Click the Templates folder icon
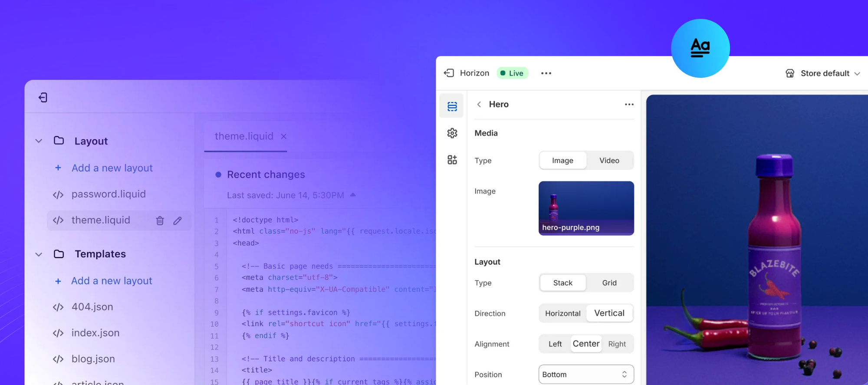Viewport: 868px width, 385px height. (59, 254)
